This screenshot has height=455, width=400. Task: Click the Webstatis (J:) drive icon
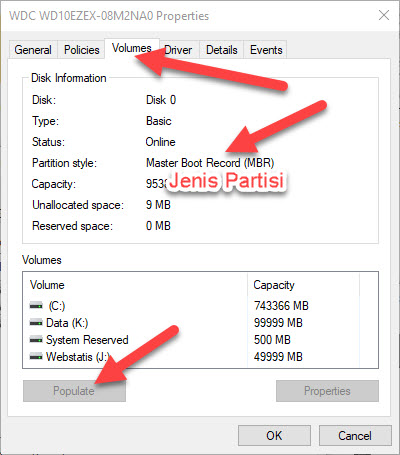(x=36, y=357)
